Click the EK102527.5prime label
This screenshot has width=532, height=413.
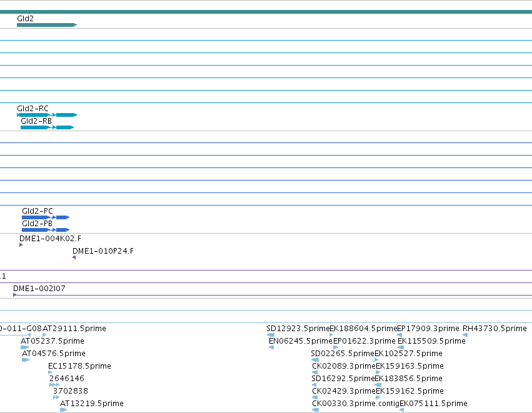click(408, 354)
